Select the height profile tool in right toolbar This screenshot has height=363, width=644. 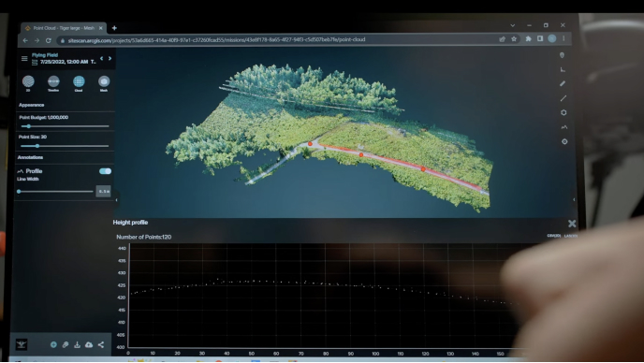click(x=563, y=127)
